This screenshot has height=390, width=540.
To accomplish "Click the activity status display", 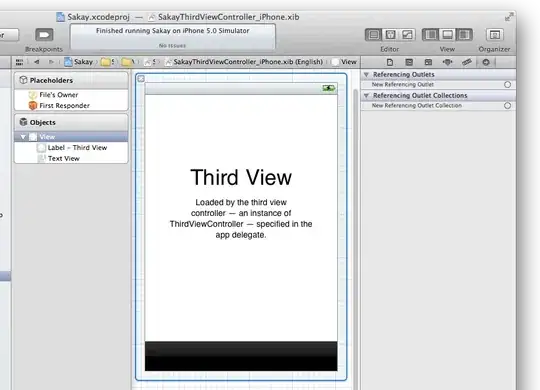I will [x=173, y=37].
